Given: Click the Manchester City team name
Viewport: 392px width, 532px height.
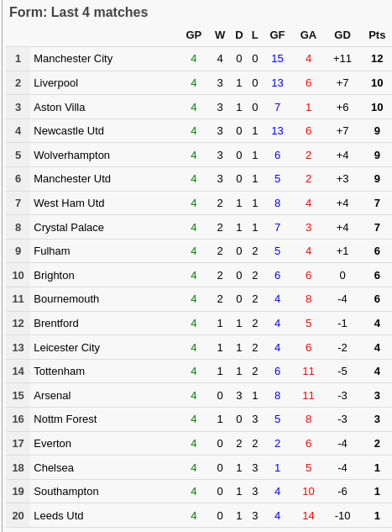Looking at the screenshot, I should pos(73,59).
